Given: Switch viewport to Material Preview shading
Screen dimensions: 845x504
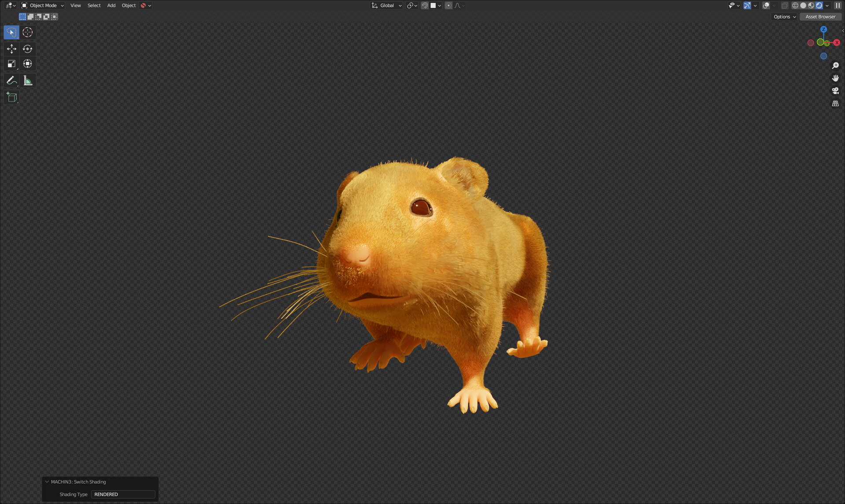Looking at the screenshot, I should [810, 5].
